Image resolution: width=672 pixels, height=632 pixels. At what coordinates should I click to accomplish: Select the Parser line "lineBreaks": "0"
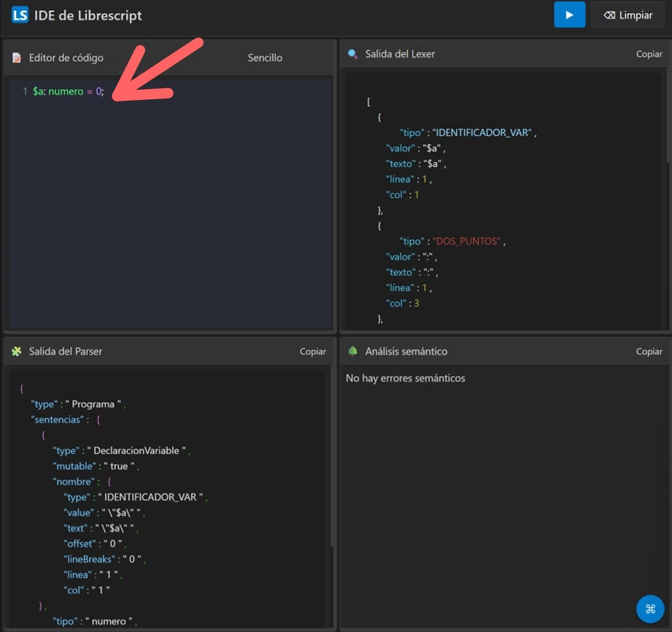(104, 559)
